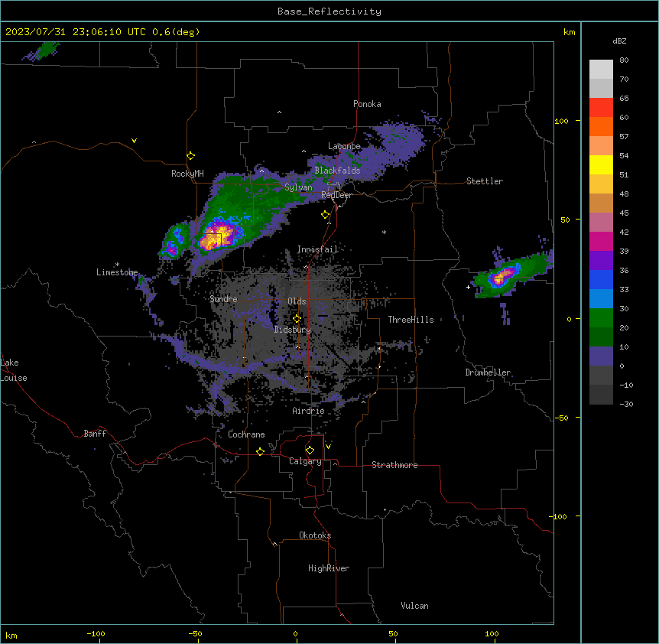Click the RedDeer city label

(x=336, y=195)
